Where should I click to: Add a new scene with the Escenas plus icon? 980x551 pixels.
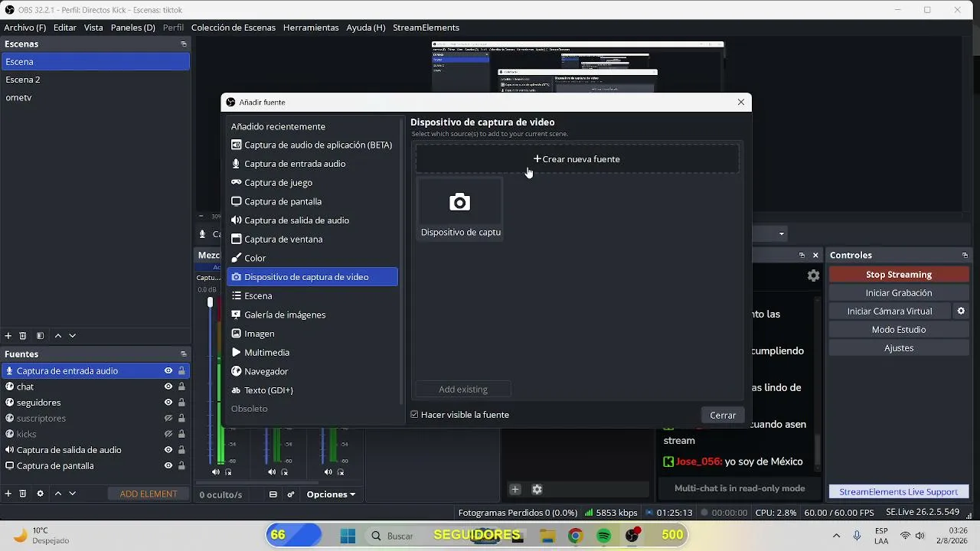click(x=8, y=335)
